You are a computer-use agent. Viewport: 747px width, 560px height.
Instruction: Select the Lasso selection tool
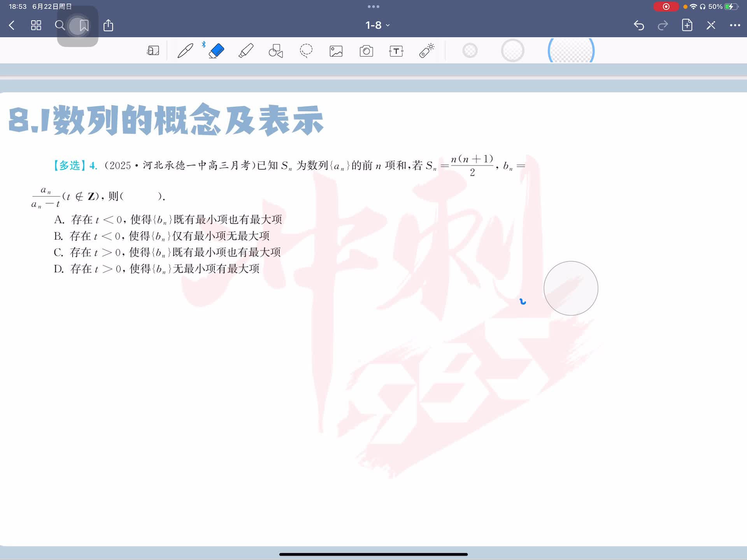(306, 51)
